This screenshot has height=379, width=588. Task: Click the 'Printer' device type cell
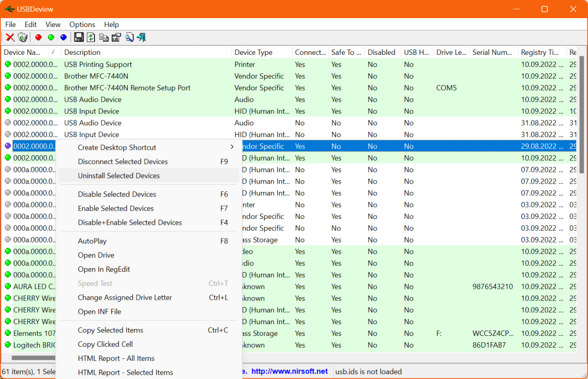[x=245, y=64]
